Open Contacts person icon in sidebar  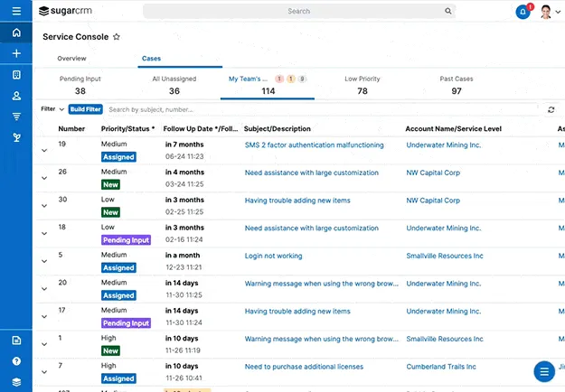[16, 95]
